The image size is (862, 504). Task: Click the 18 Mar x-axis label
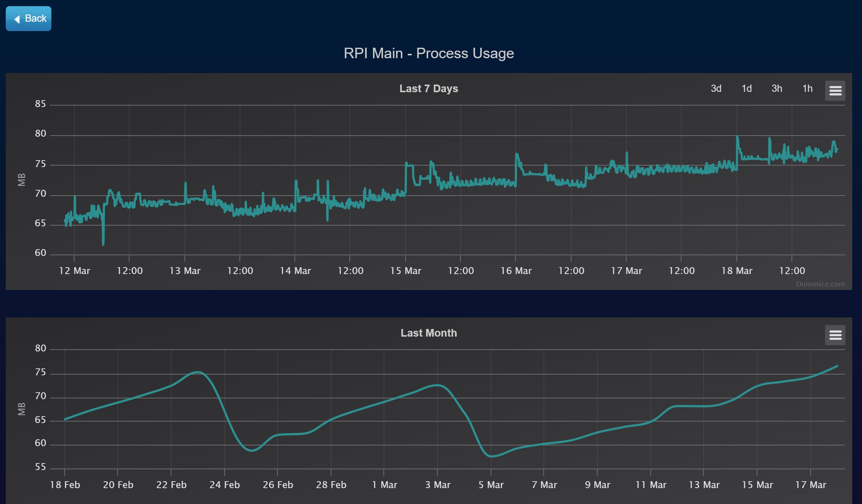point(737,271)
